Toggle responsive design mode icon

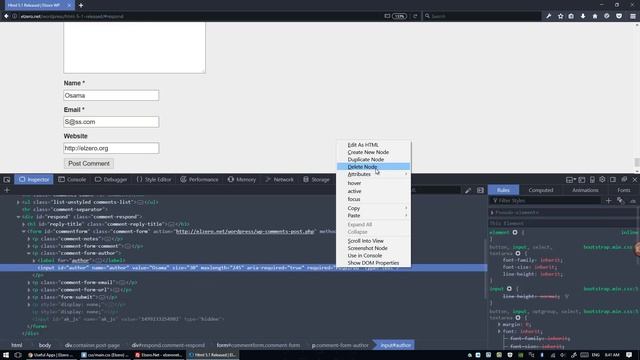coord(592,180)
